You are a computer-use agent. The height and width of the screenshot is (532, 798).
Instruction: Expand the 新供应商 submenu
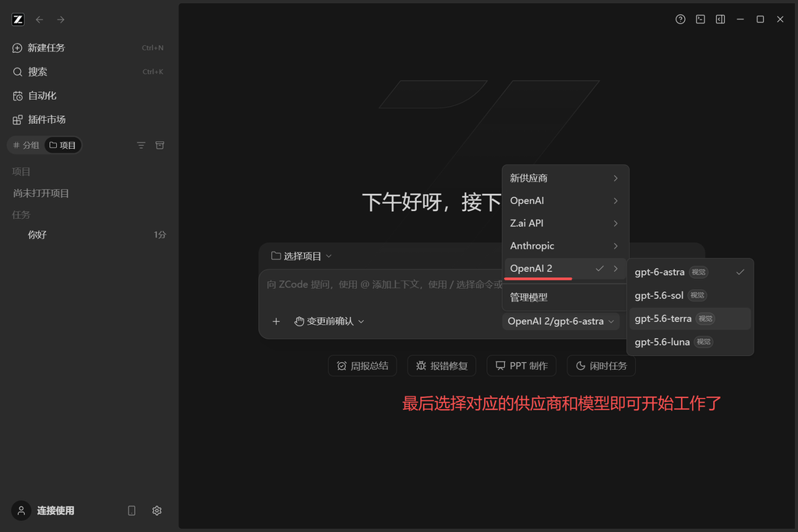pos(565,178)
